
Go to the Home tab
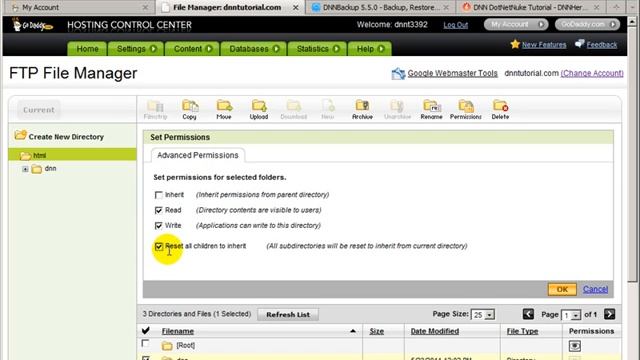tap(87, 49)
